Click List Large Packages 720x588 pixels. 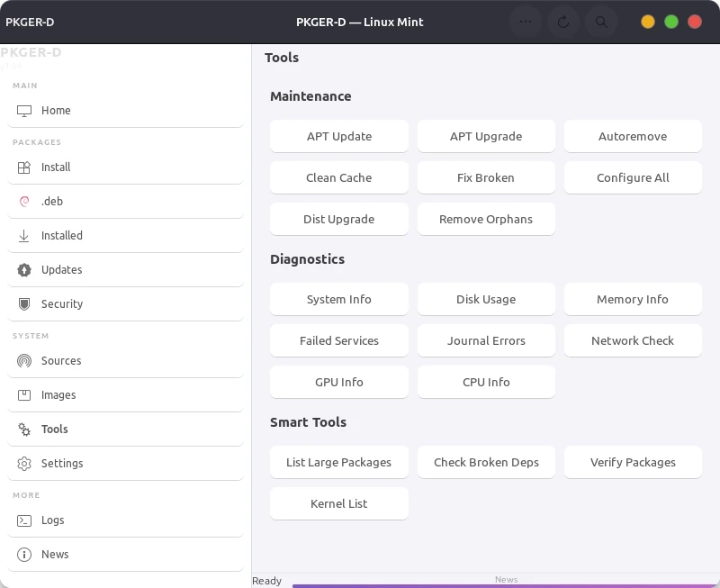click(x=339, y=463)
